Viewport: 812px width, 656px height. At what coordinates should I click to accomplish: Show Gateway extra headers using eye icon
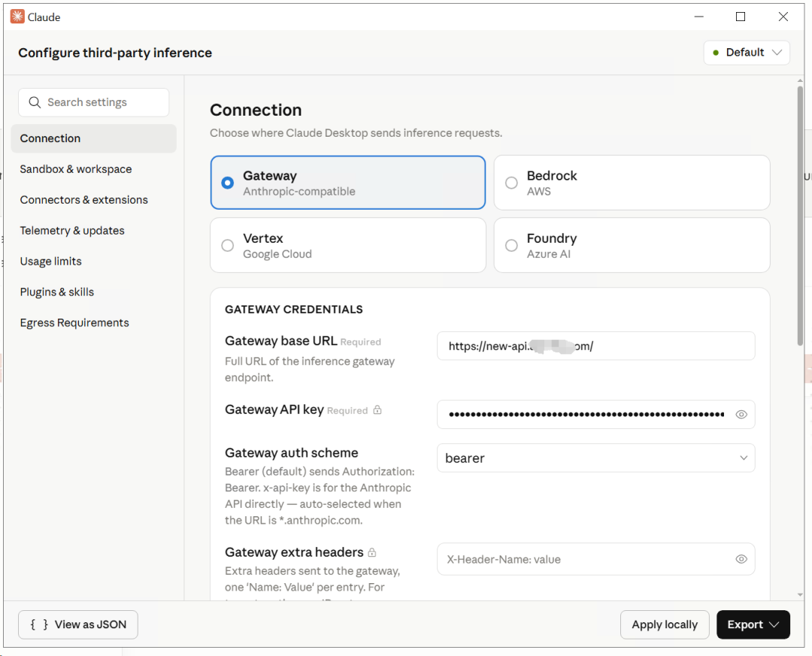[741, 559]
